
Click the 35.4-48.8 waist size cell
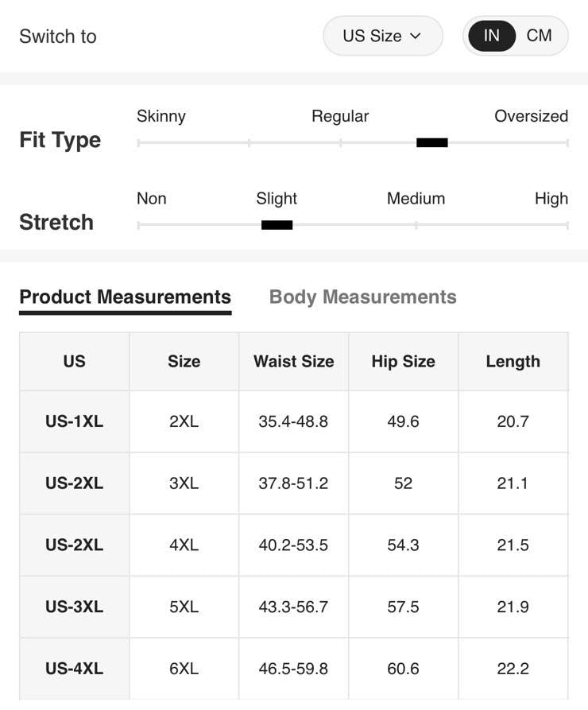[x=293, y=421]
